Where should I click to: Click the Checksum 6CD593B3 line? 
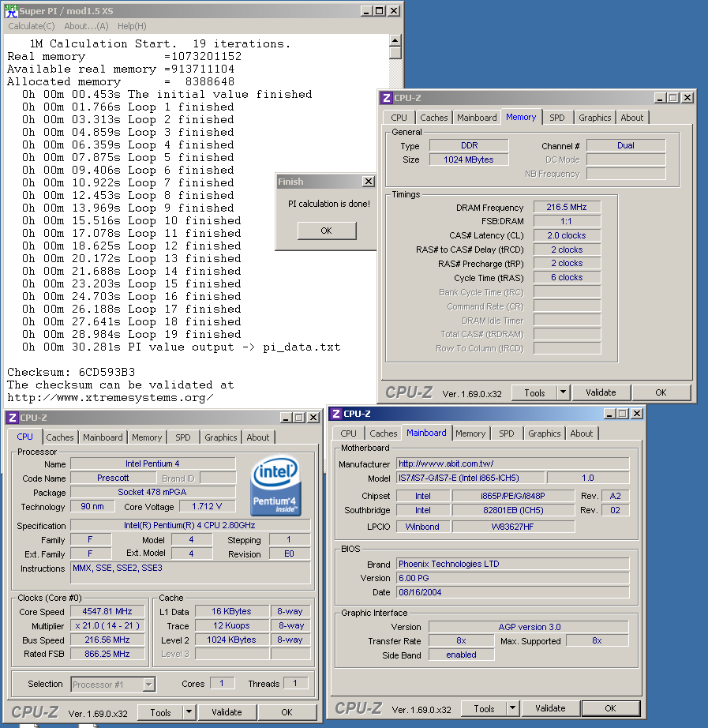pos(71,373)
